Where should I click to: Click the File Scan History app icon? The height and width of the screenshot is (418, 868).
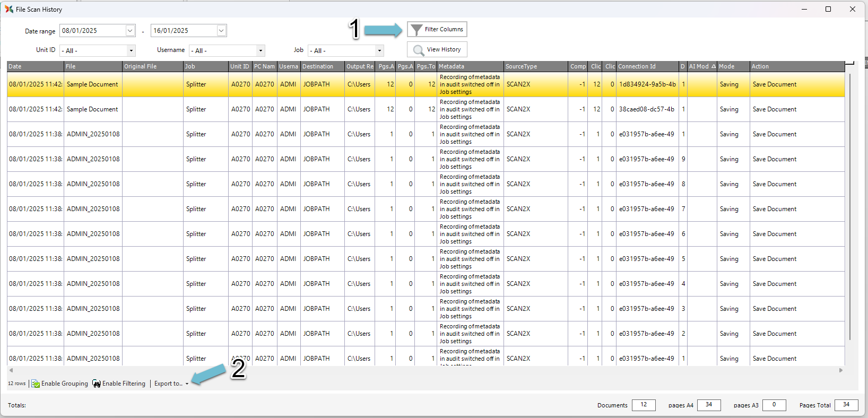8,9
